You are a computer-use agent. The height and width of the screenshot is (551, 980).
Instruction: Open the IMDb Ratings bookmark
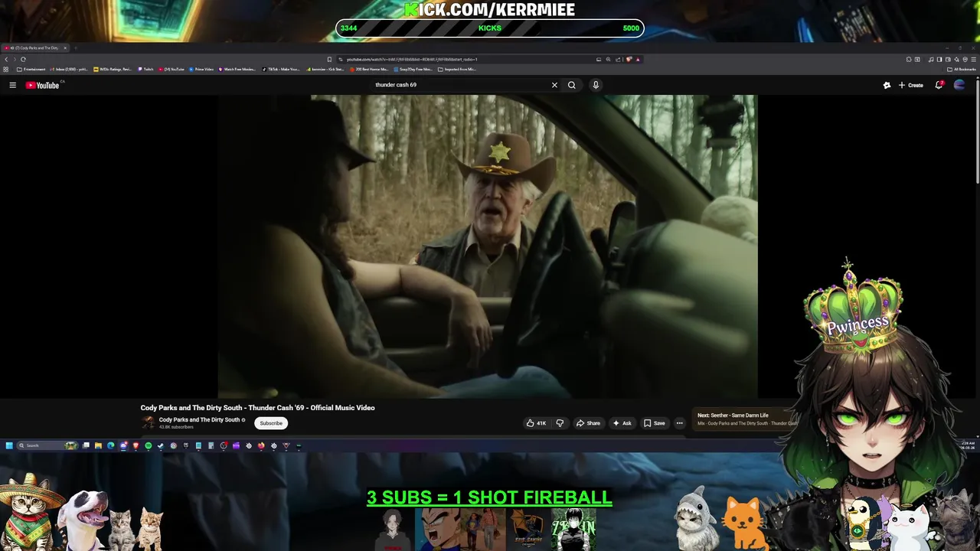113,70
